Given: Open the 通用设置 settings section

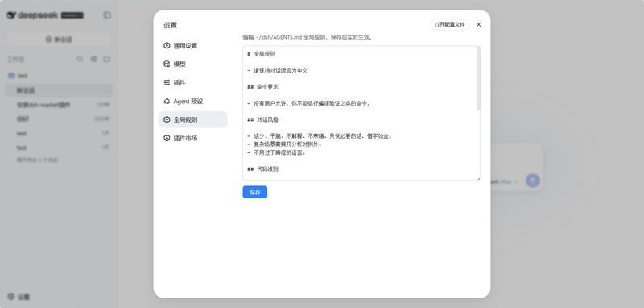Looking at the screenshot, I should click(192, 46).
